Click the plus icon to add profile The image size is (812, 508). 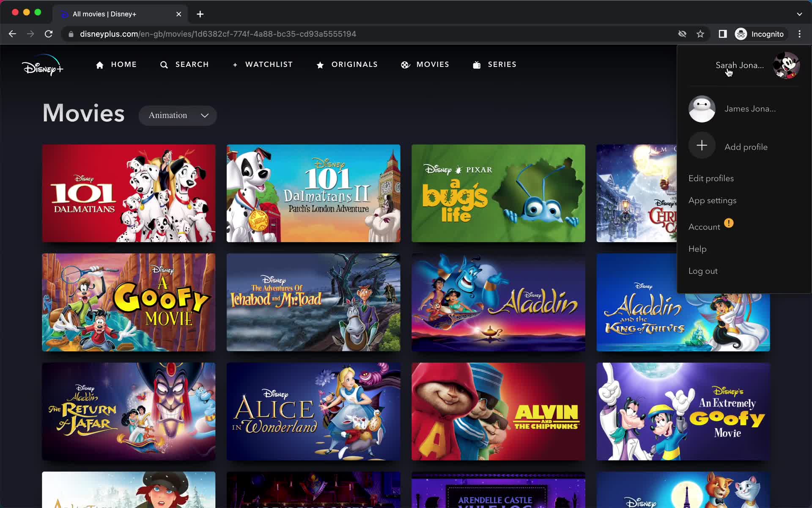click(x=702, y=146)
